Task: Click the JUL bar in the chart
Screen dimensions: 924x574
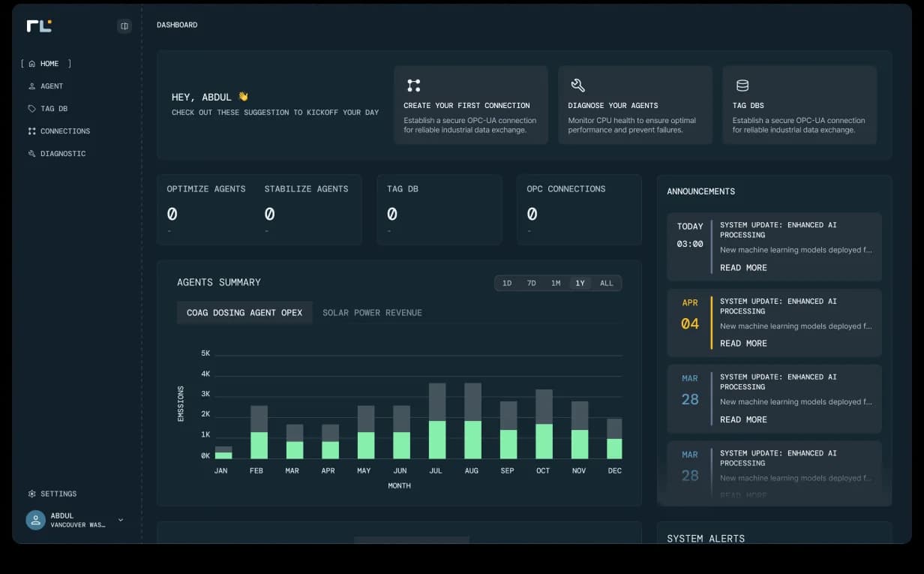Action: [x=437, y=421]
